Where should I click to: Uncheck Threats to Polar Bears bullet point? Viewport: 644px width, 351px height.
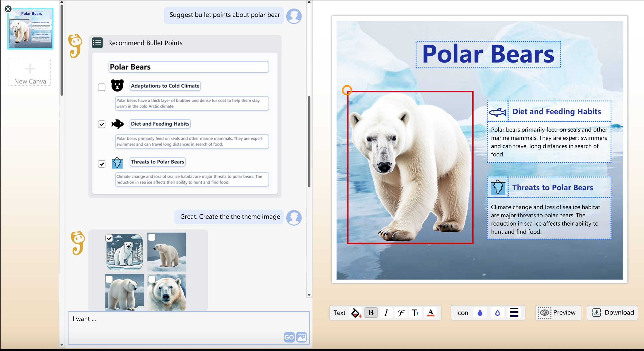(x=102, y=164)
